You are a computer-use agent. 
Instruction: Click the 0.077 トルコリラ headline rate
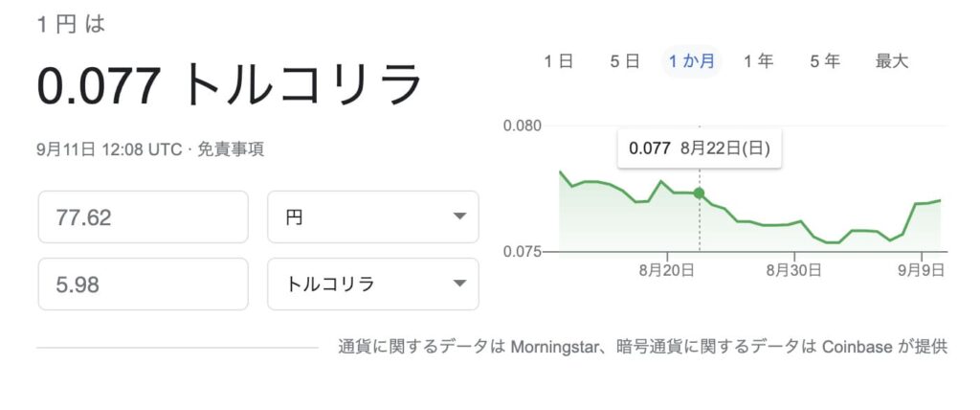tap(230, 86)
